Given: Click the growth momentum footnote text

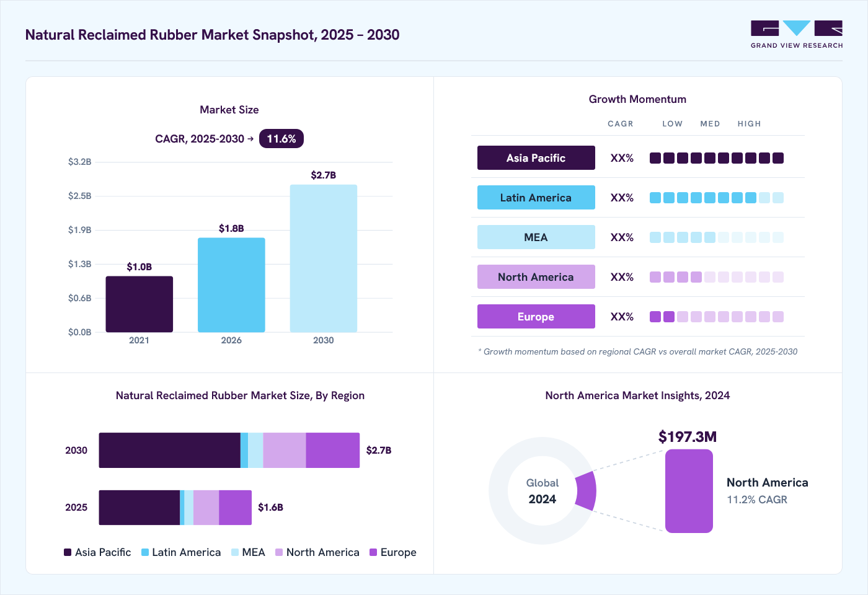Looking at the screenshot, I should point(638,351).
